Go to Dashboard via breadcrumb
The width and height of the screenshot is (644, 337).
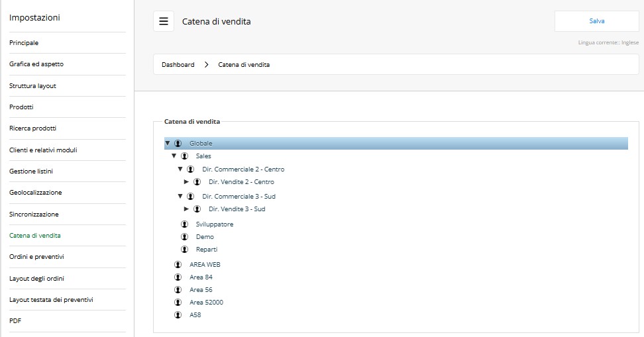(x=178, y=65)
